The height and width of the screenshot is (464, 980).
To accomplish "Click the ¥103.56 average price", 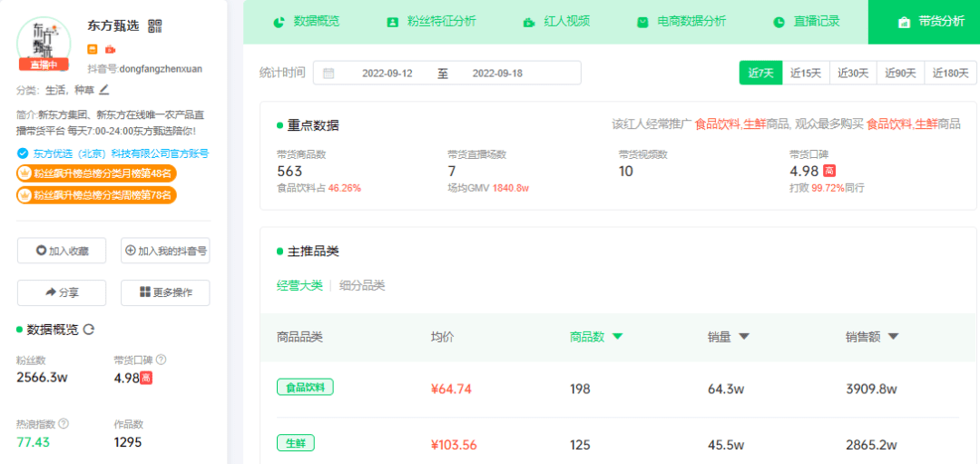I will 455,445.
